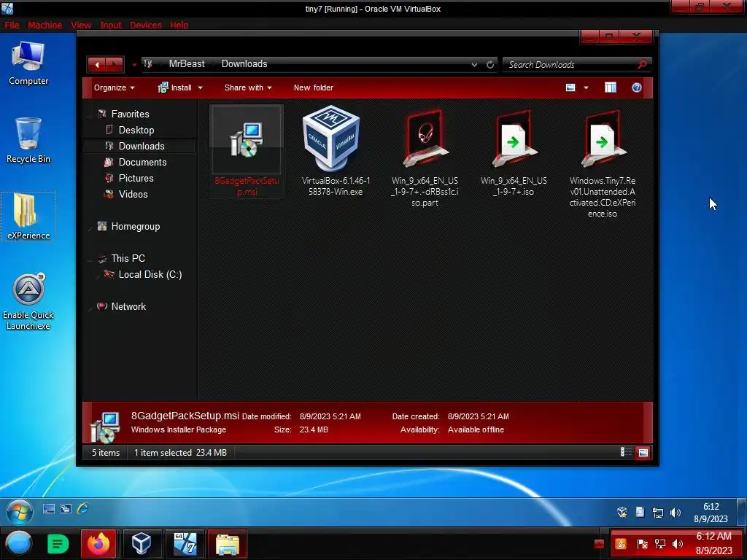Open the VirtualBox View menu
This screenshot has height=560, width=747.
point(81,26)
